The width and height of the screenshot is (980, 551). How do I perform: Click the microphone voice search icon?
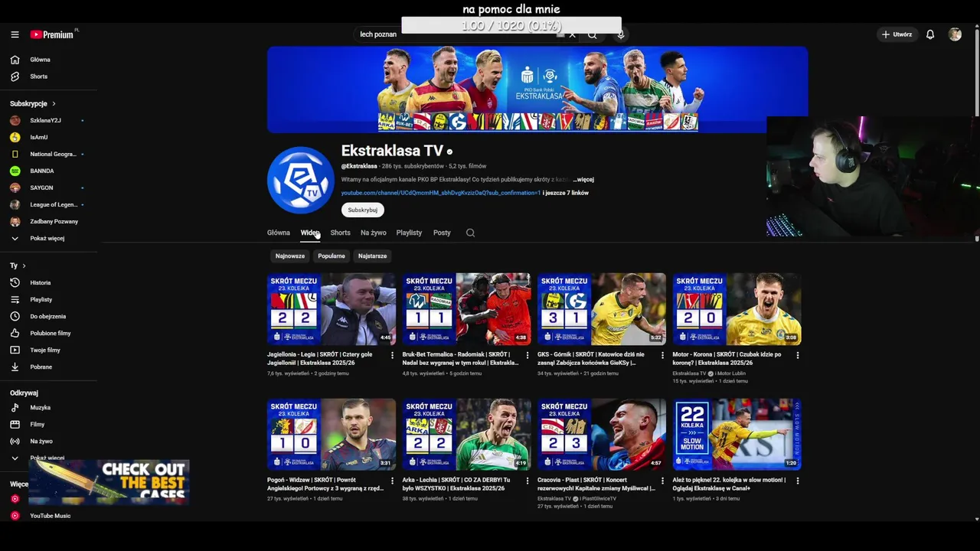(621, 34)
